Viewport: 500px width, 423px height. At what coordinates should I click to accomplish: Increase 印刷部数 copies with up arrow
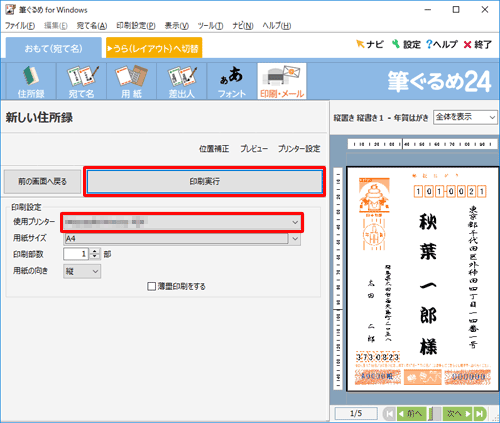tap(95, 251)
